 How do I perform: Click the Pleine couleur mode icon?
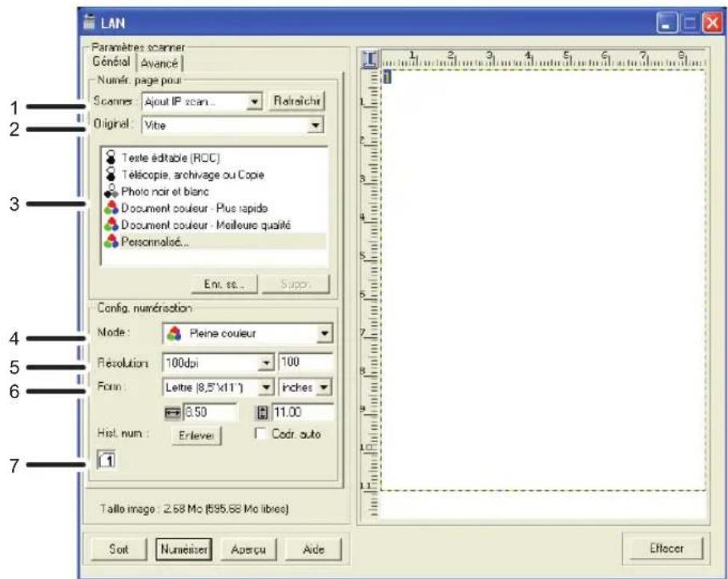174,333
